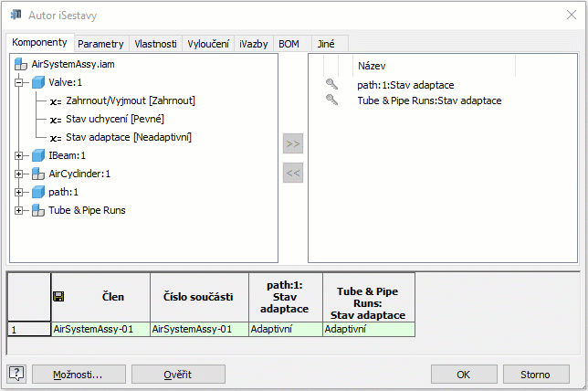The height and width of the screenshot is (391, 588).
Task: Click the >> add button
Action: point(293,143)
